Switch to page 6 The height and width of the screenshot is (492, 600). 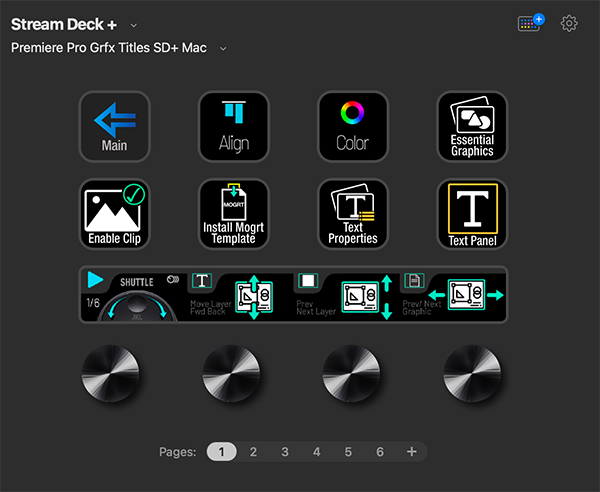tap(380, 452)
